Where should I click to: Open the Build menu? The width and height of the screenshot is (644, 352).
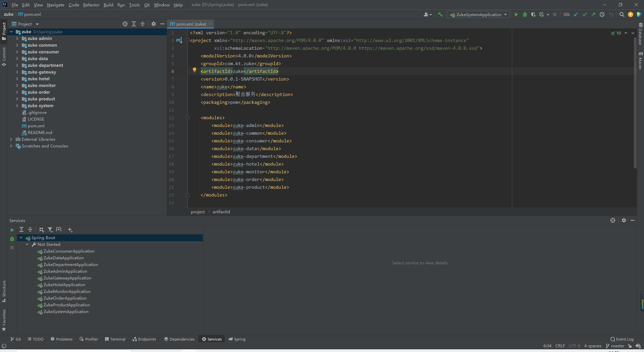pyautogui.click(x=108, y=5)
